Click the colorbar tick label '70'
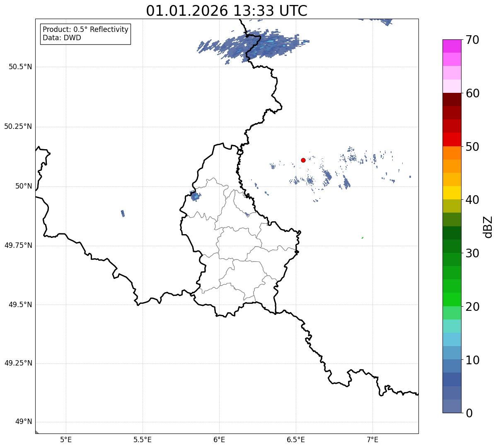498x448 pixels. click(472, 40)
